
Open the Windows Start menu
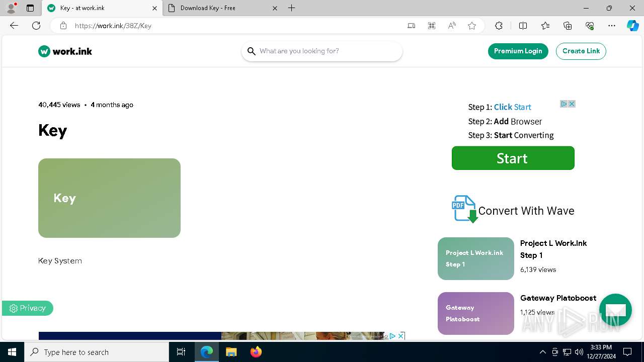click(12, 352)
